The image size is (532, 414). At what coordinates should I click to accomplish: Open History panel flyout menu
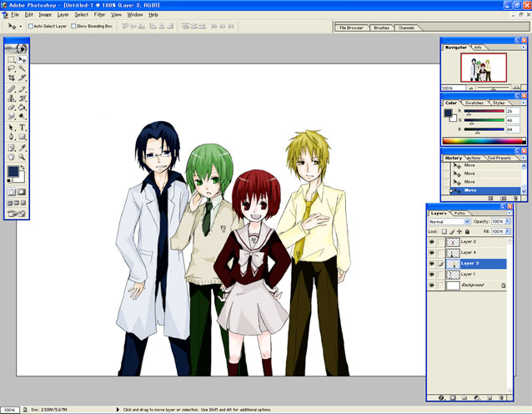click(524, 158)
